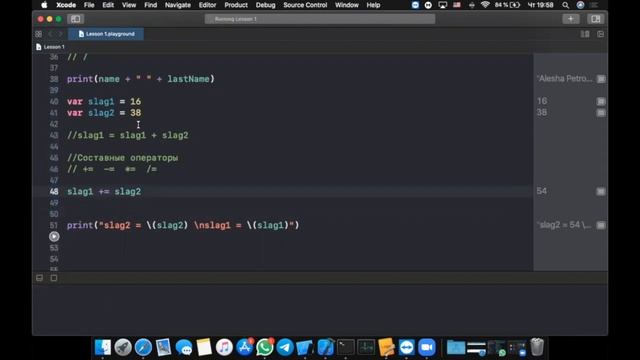This screenshot has height=360, width=640.
Task: Open the Apple menu
Action: (44, 5)
